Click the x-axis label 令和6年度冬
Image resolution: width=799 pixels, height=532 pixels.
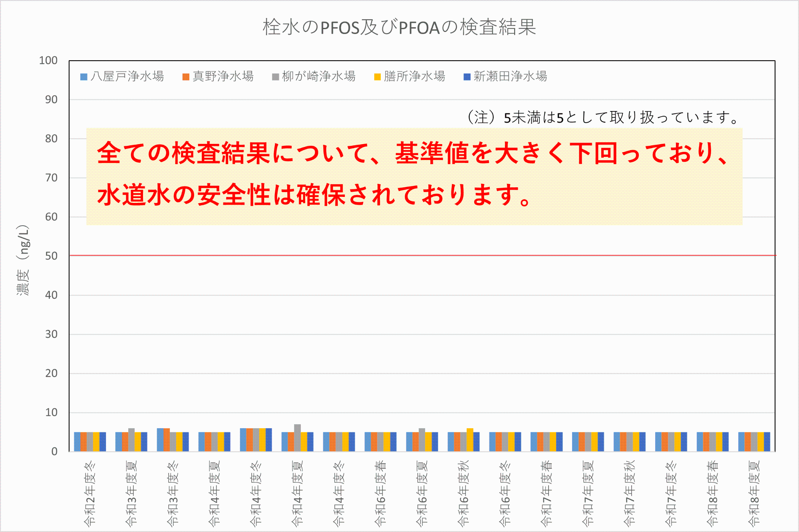point(505,493)
